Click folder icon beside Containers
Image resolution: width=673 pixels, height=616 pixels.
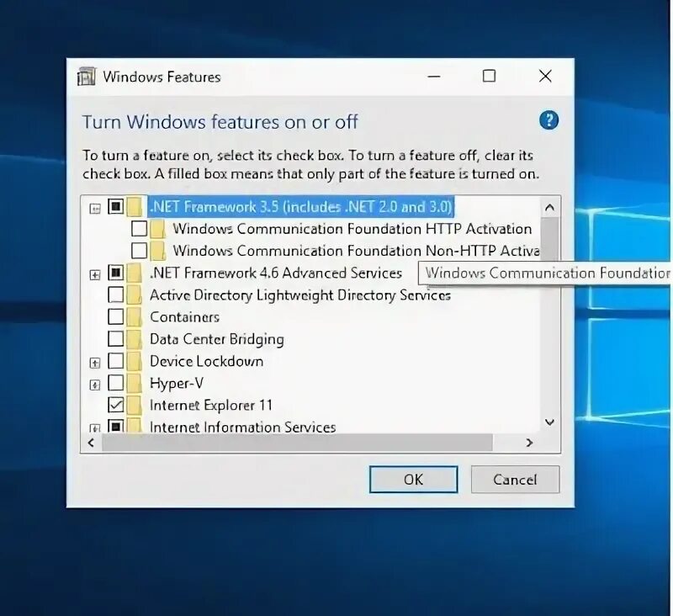pyautogui.click(x=135, y=316)
